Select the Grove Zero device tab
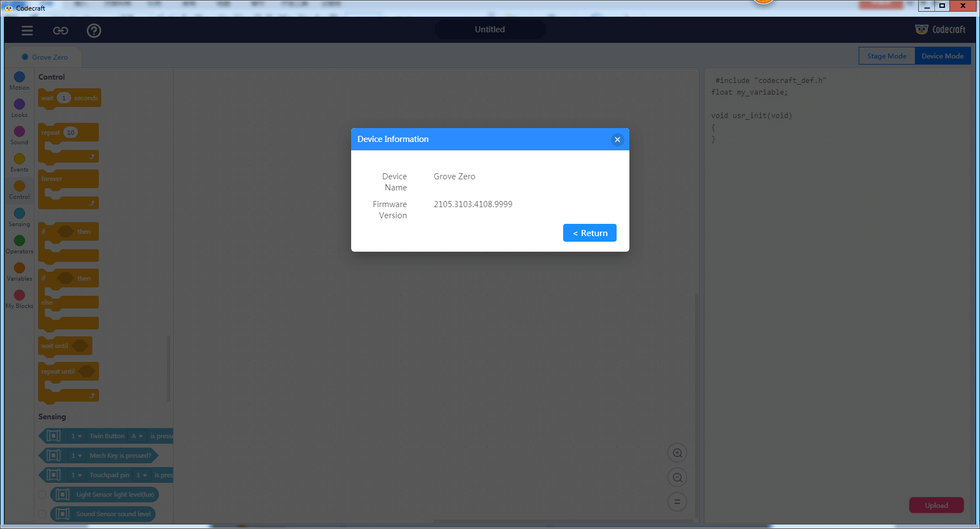Viewport: 980px width, 529px height. click(x=45, y=57)
